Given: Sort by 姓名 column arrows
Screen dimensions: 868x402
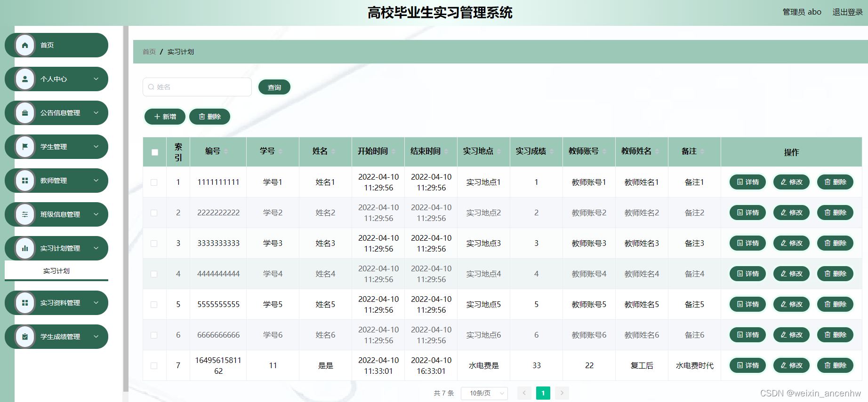Looking at the screenshot, I should point(333,151).
